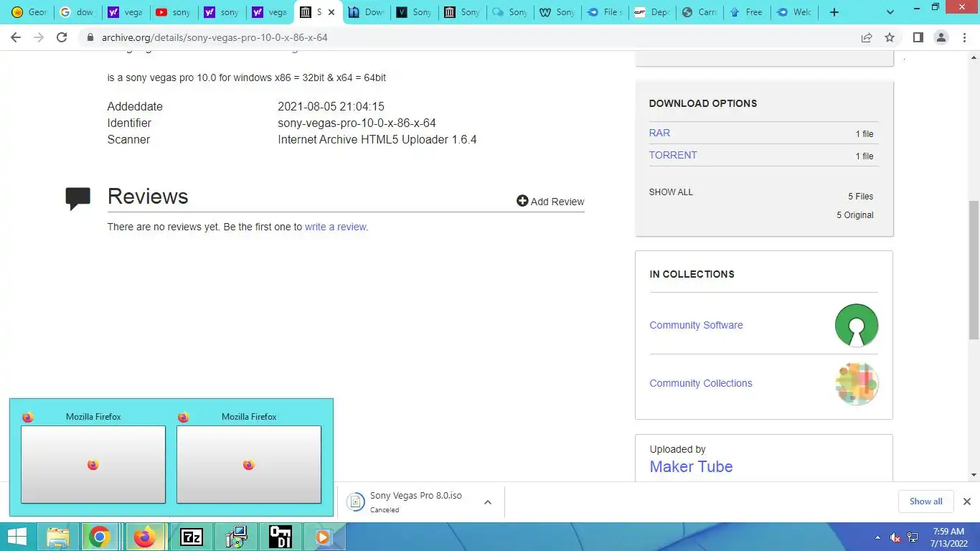Click the forward navigation arrow
980x551 pixels.
coord(39,37)
